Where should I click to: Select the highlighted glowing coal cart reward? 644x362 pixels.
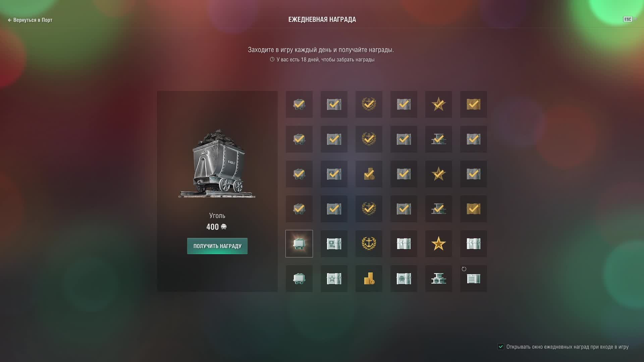[299, 244]
